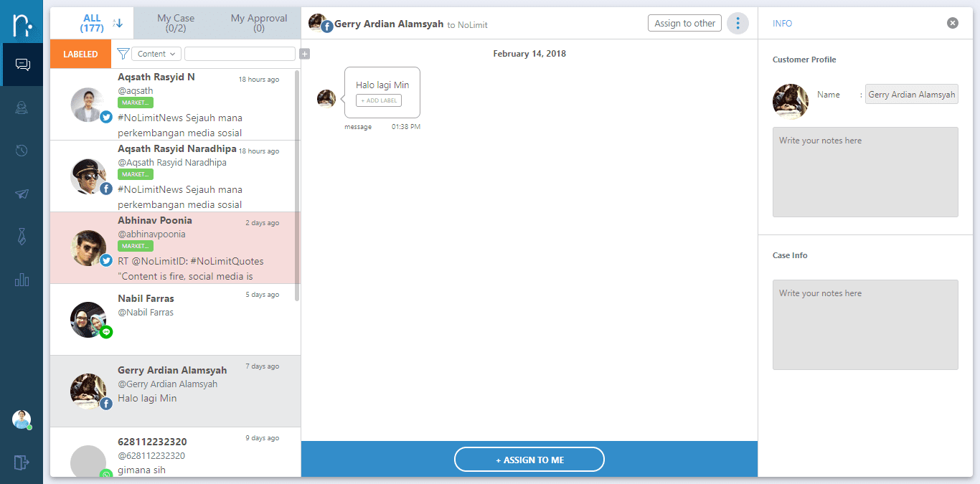Click the funnel filter icon
The width and height of the screenshot is (980, 484).
click(x=123, y=54)
